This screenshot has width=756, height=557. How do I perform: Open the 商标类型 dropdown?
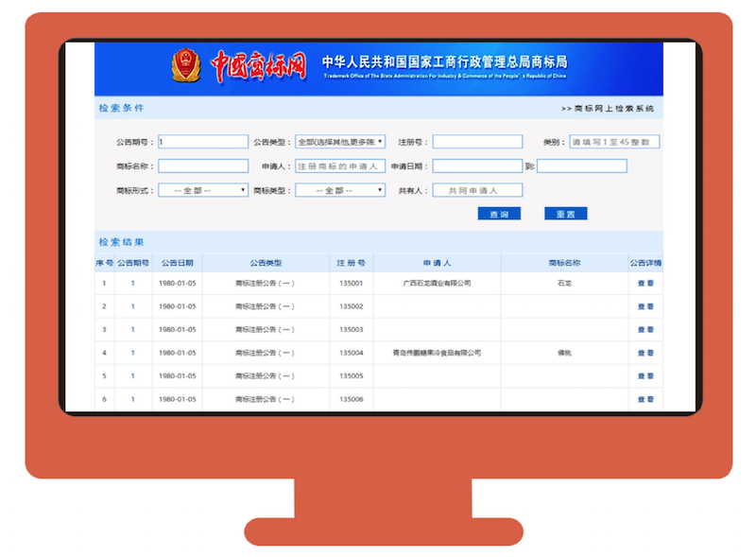[340, 190]
